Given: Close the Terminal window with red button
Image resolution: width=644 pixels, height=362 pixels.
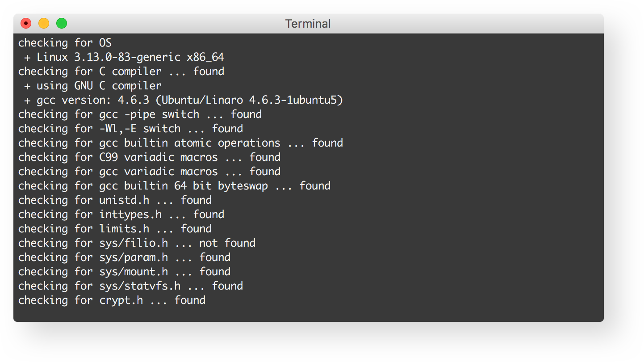Looking at the screenshot, I should 26,23.
